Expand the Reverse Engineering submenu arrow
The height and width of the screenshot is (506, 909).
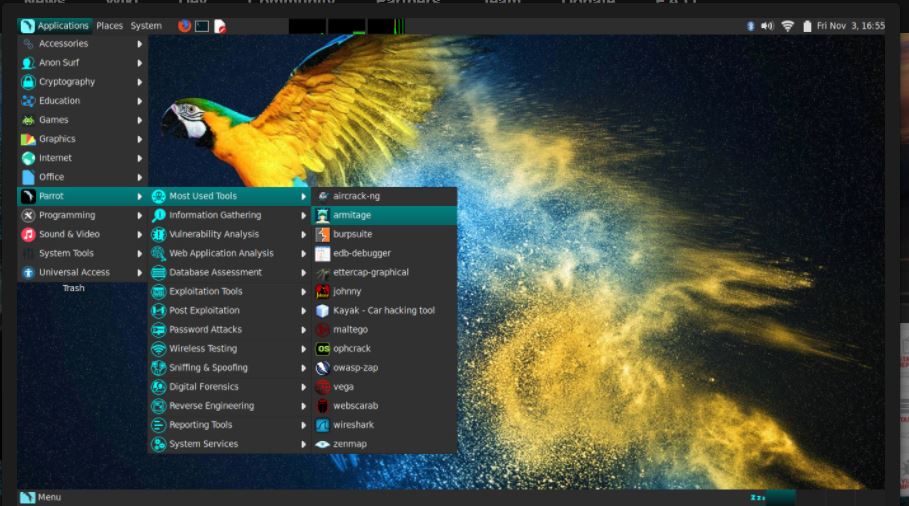pyautogui.click(x=303, y=406)
